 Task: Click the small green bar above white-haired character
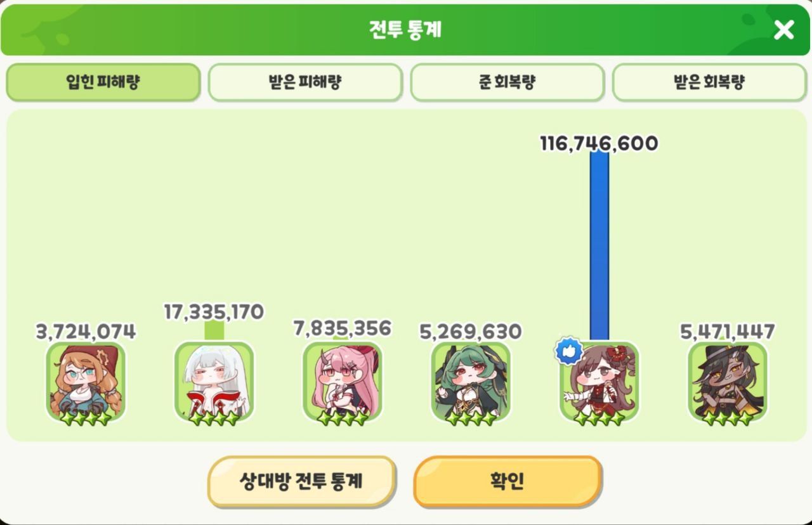(x=214, y=331)
